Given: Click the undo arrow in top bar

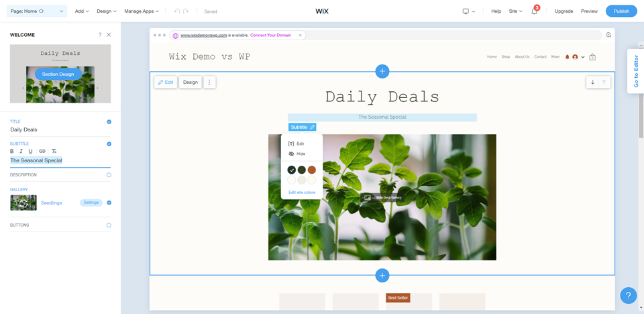Looking at the screenshot, I should pyautogui.click(x=177, y=11).
